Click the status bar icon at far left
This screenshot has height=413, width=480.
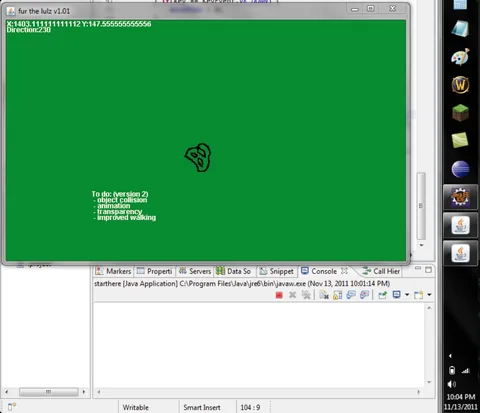[x=12, y=407]
